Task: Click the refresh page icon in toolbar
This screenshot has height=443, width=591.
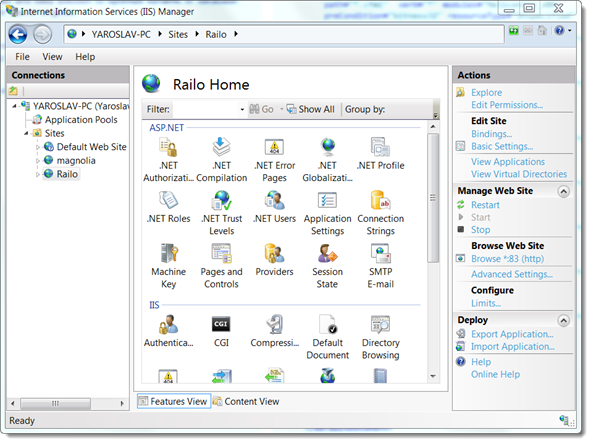Action: (x=514, y=31)
